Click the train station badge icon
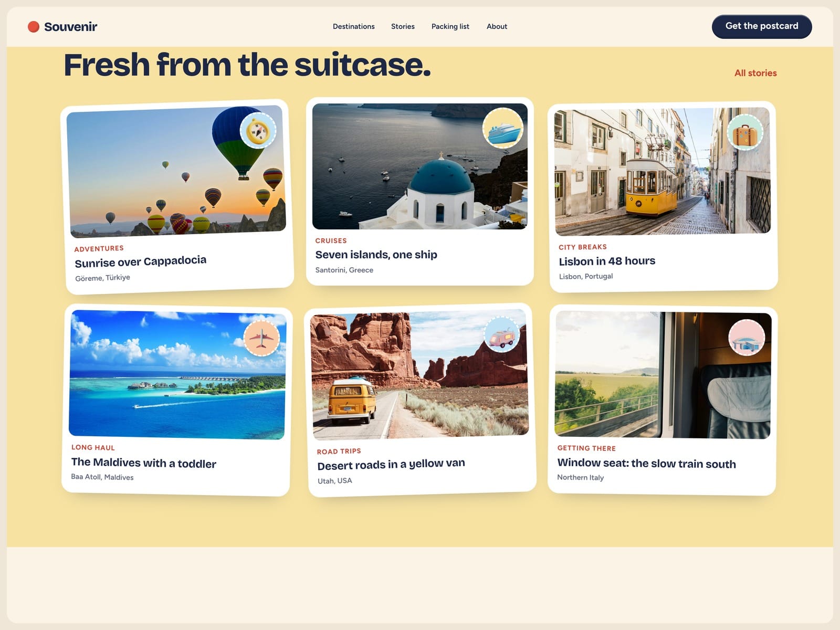 tap(747, 337)
